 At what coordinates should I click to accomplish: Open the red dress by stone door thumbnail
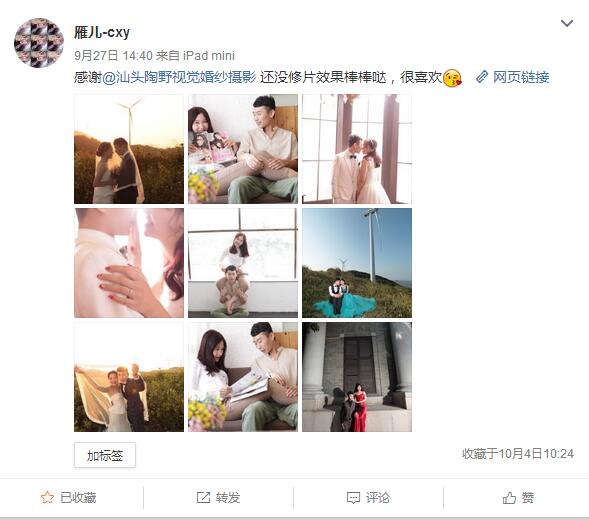coord(357,377)
